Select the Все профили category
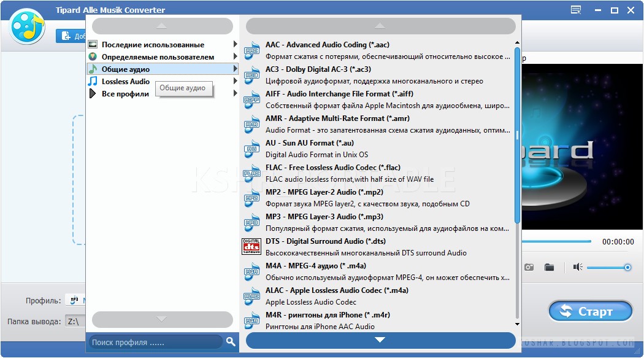Image resolution: width=644 pixels, height=358 pixels. tap(163, 94)
